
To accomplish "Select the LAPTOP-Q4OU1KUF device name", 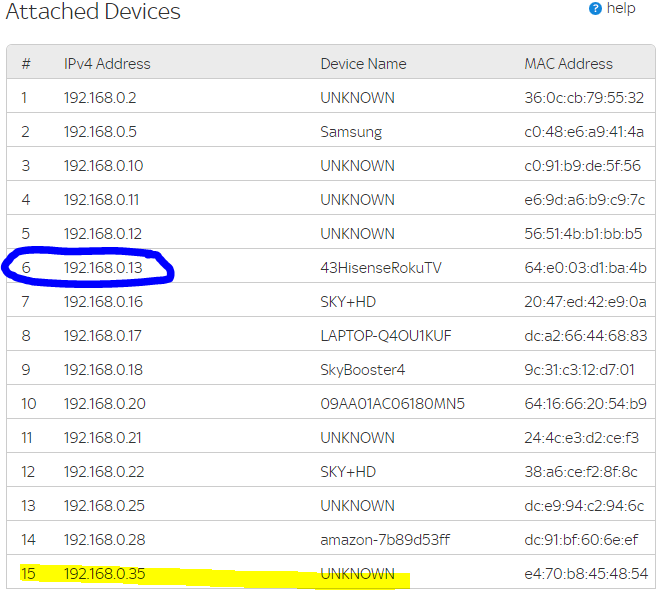I will [386, 335].
